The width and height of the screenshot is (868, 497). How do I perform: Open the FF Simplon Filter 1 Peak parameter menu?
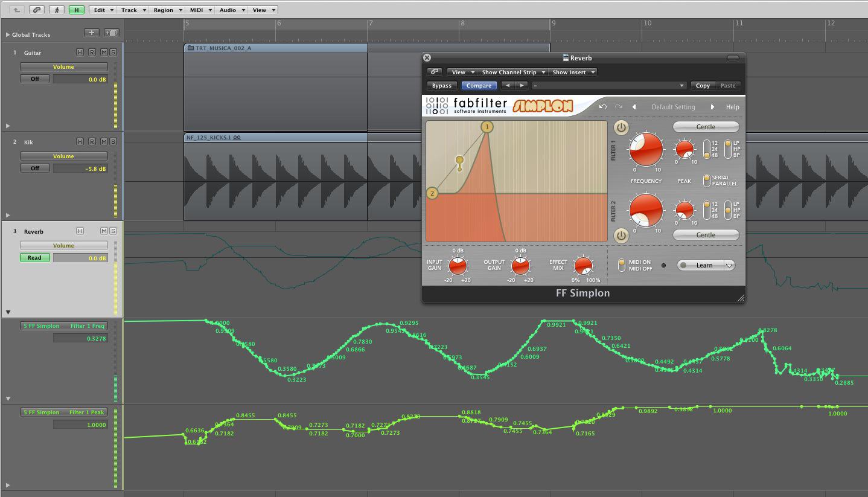(x=64, y=412)
